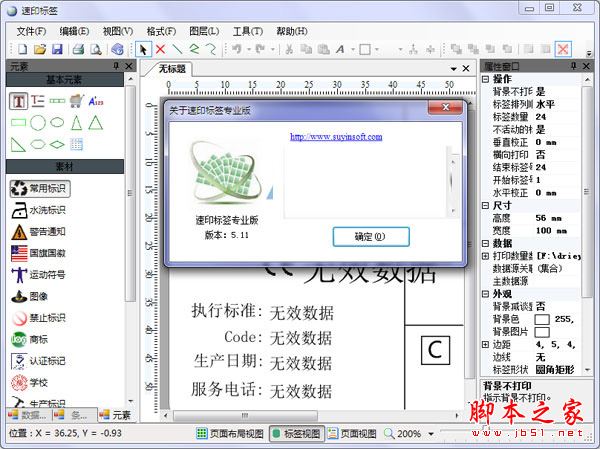Screen dimensions: 600x449
Task: Click the Open folder toolbar icon
Action: pos(40,49)
